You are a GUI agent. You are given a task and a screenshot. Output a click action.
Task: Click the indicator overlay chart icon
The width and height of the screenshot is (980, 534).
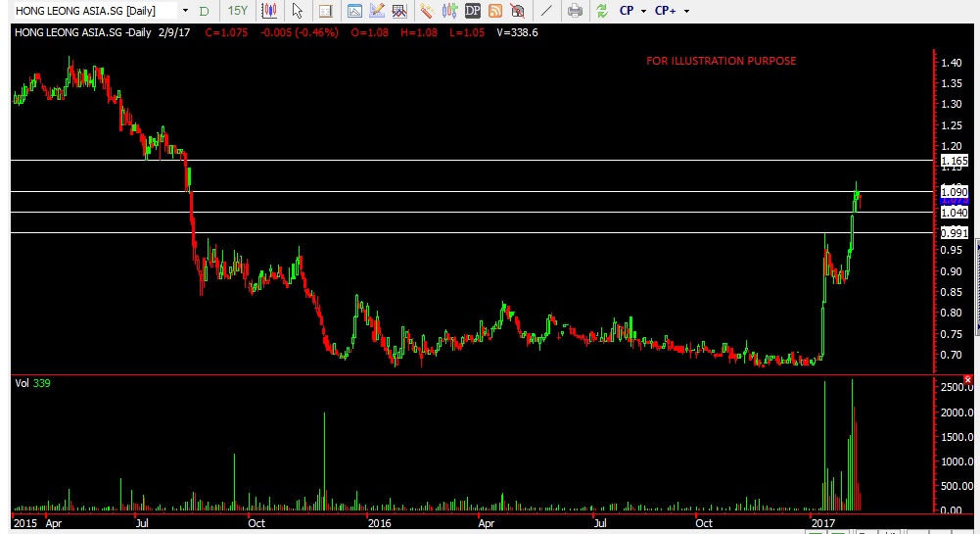[399, 11]
